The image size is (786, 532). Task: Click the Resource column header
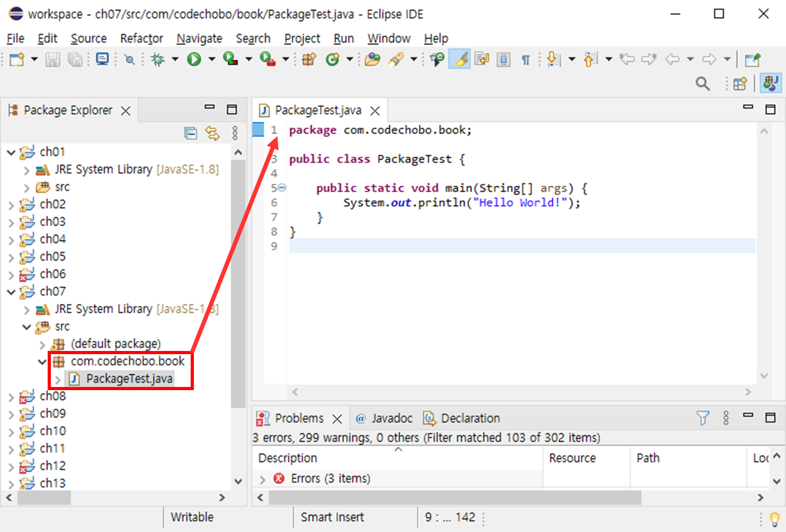[587, 458]
